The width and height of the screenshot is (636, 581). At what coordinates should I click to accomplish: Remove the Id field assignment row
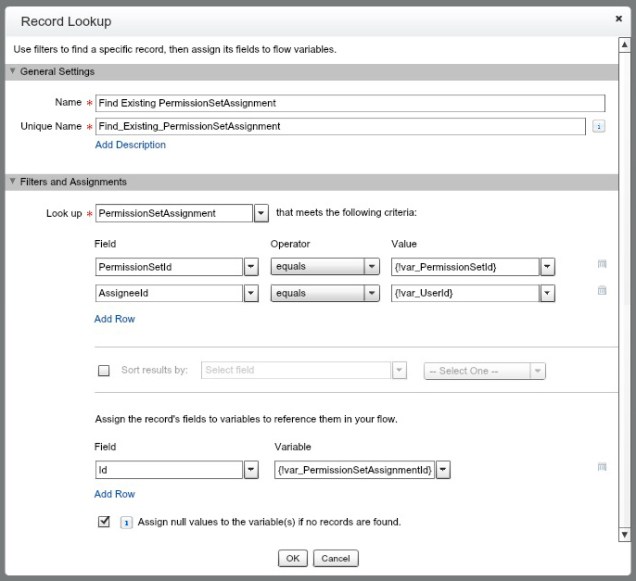[601, 467]
